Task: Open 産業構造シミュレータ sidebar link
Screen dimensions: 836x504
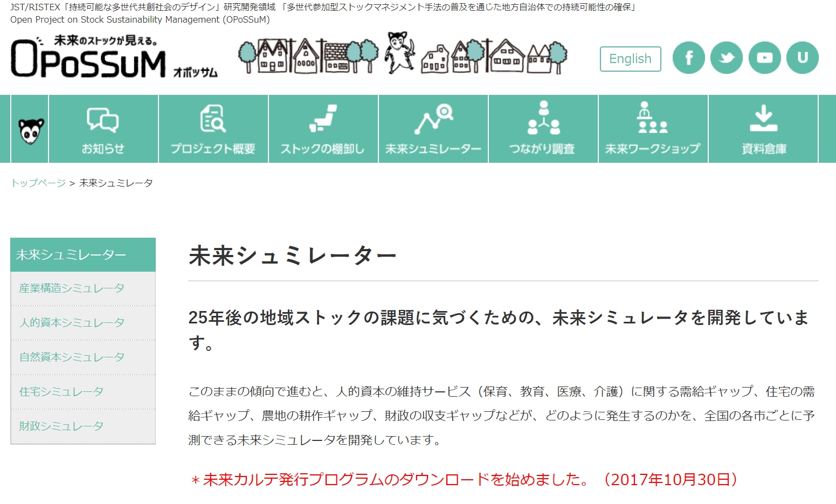Action: tap(72, 288)
